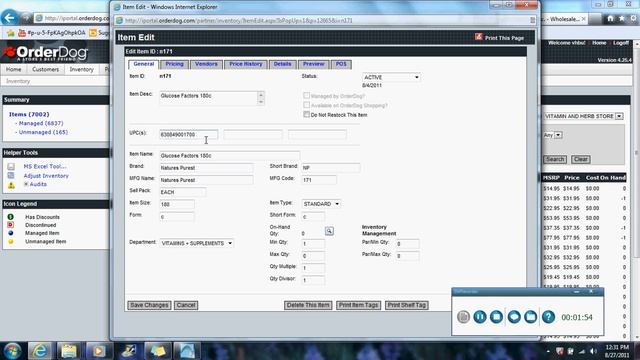640x360 pixels.
Task: Open Internet Explorer from the taskbar
Action: pos(40,350)
